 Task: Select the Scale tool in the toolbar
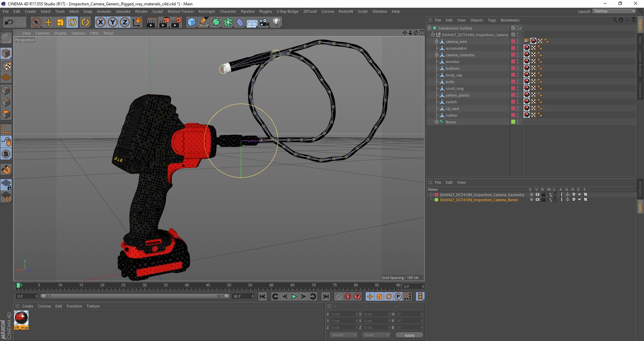coord(60,22)
